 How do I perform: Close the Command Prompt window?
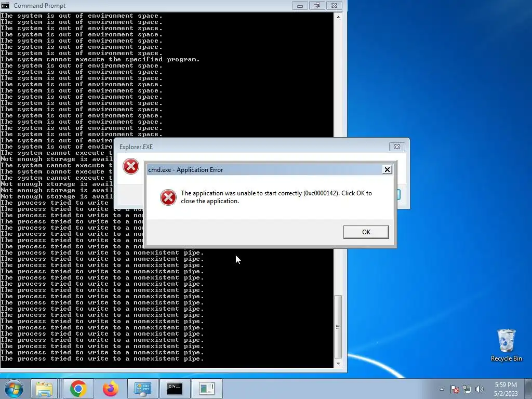click(x=334, y=5)
